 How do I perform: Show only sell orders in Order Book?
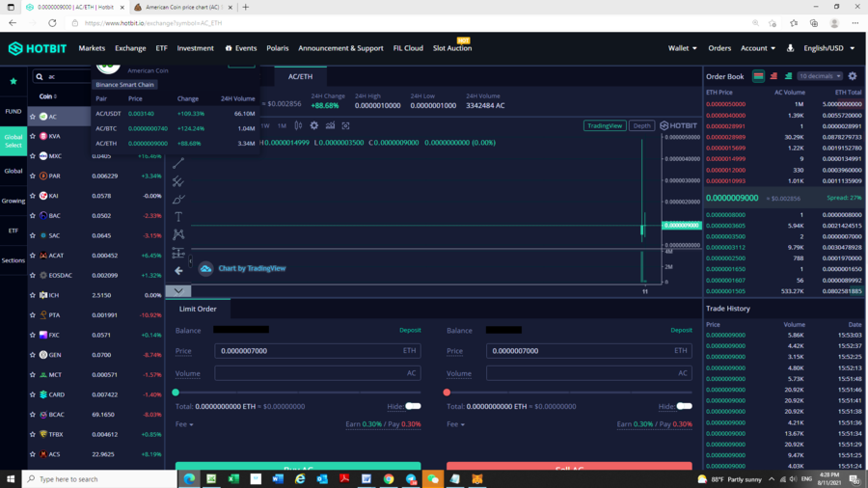pos(773,76)
